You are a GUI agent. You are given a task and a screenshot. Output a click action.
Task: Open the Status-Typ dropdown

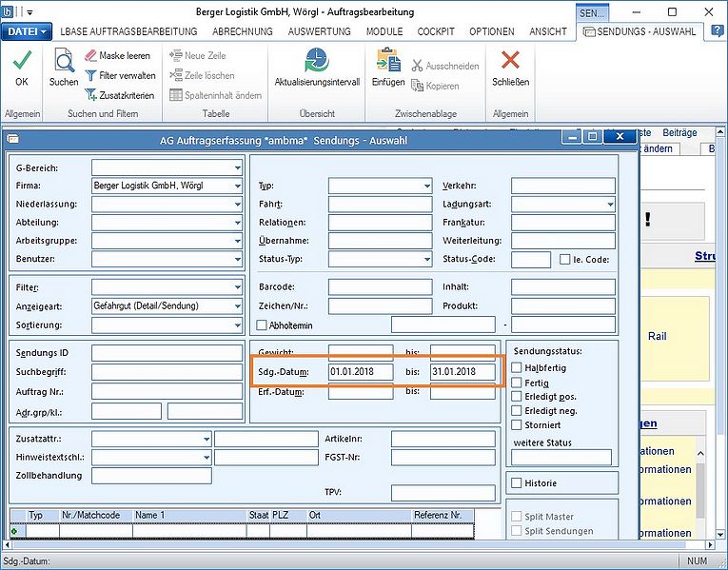tap(426, 259)
